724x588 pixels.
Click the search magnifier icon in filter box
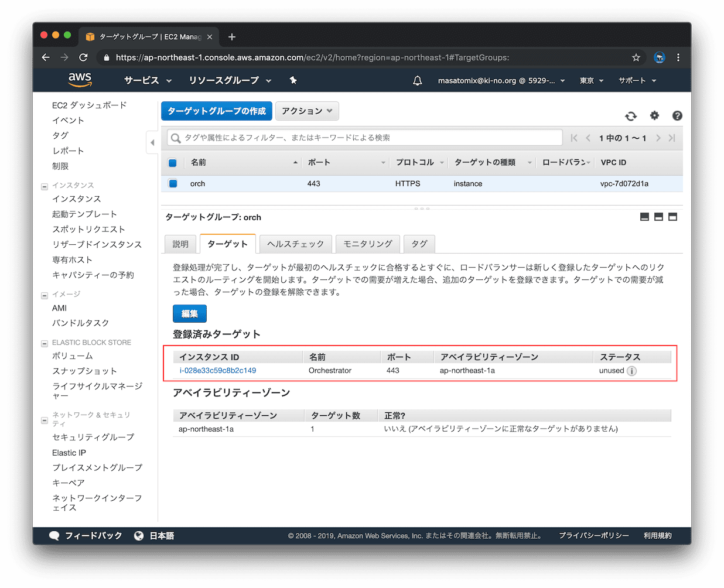[175, 138]
